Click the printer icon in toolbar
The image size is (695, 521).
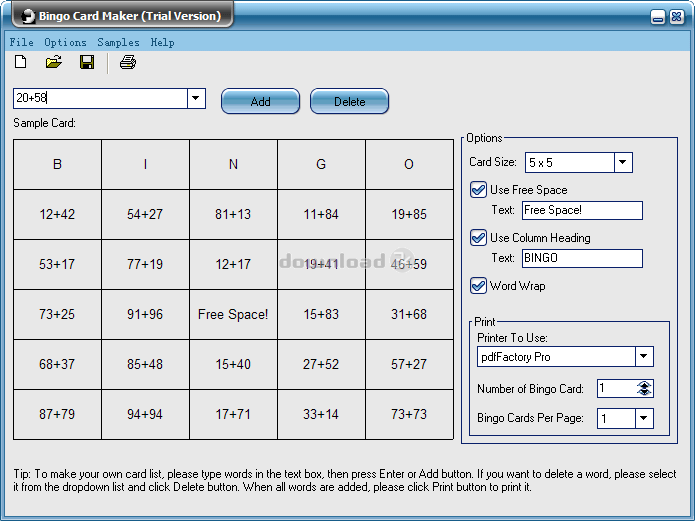[x=127, y=63]
